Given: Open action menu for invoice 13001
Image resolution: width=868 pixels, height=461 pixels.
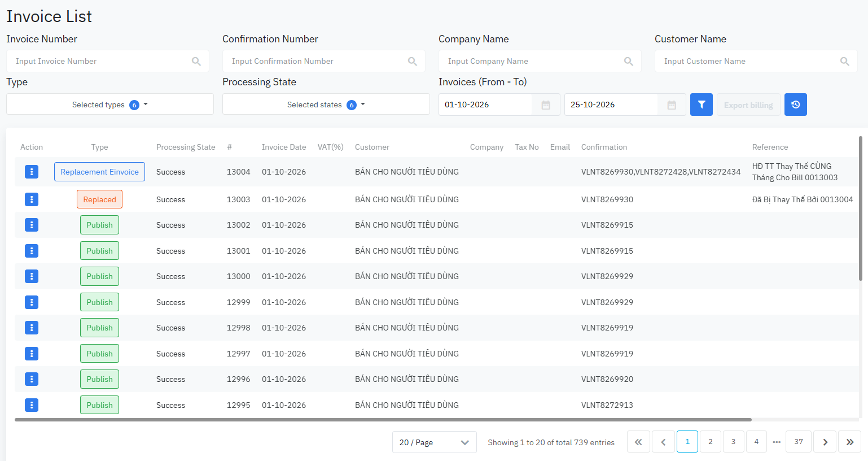Looking at the screenshot, I should pyautogui.click(x=32, y=251).
